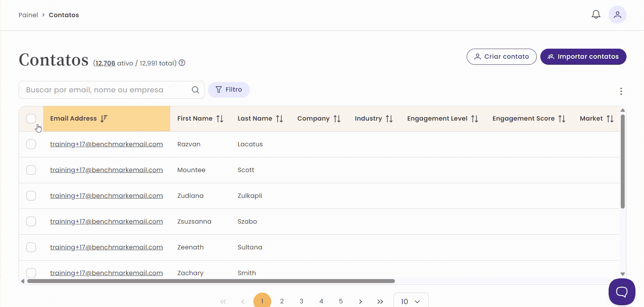Go to page 2
644x307 pixels.
tap(282, 301)
